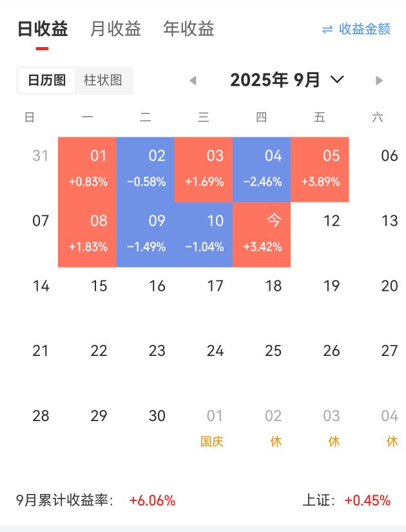Go to next month with right arrow
This screenshot has height=532, width=406.
[x=379, y=81]
